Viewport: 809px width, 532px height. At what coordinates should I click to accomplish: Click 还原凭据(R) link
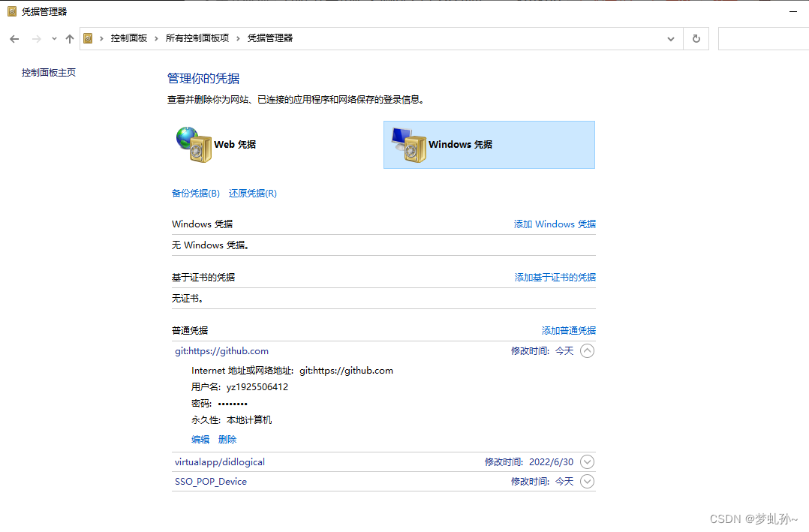pos(253,193)
